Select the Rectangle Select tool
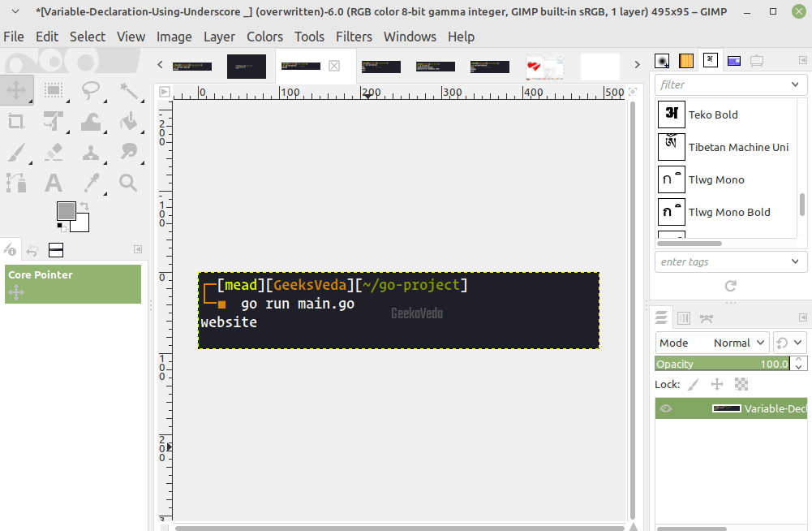Screen dimensions: 812x531 tap(54, 90)
